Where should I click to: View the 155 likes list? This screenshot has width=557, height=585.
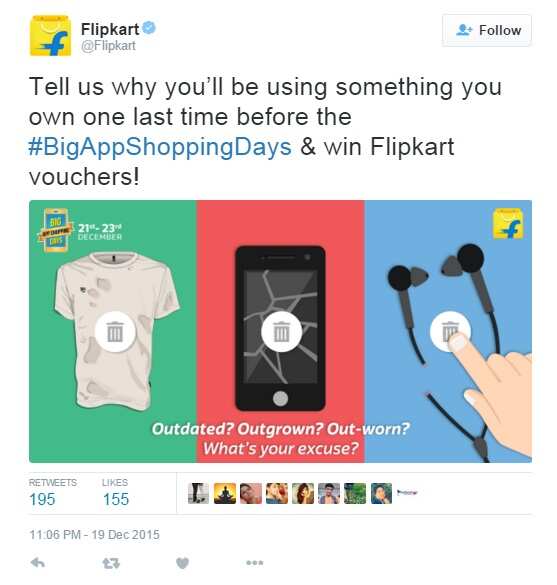tap(116, 493)
